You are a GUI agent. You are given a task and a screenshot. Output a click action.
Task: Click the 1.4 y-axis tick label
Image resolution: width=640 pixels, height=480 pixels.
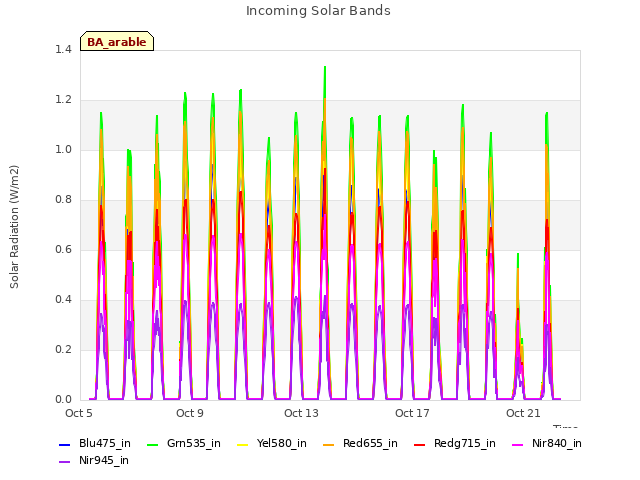tap(63, 50)
